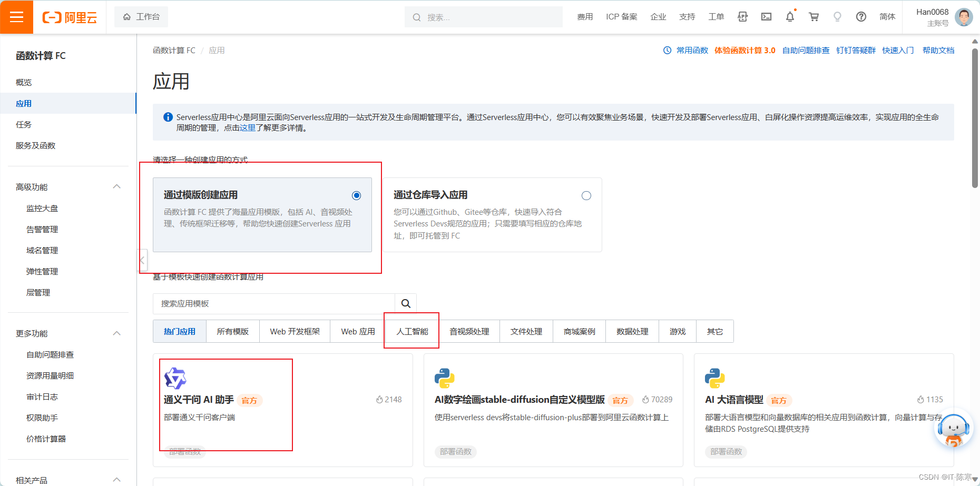This screenshot has height=486, width=980.
Task: Open 费用 in top bar
Action: pos(585,17)
